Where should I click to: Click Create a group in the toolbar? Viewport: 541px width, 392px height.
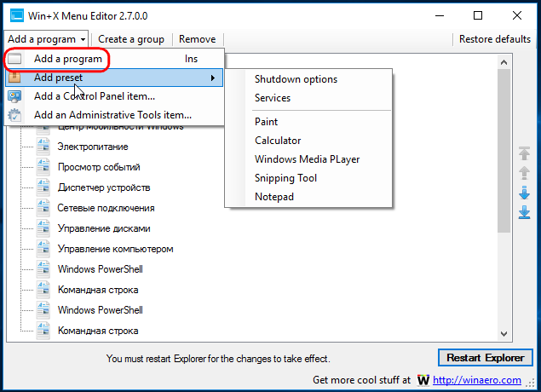[x=131, y=39]
